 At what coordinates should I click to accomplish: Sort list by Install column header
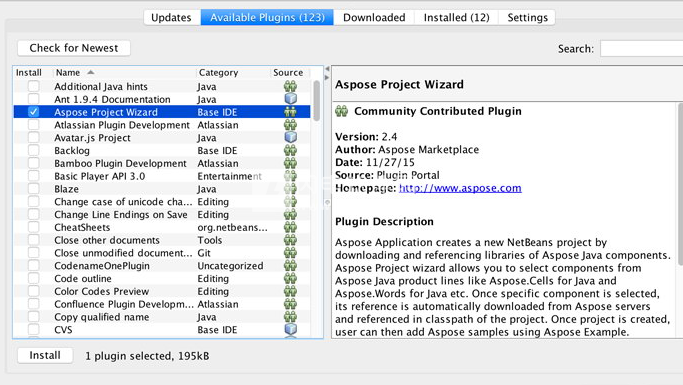33,73
